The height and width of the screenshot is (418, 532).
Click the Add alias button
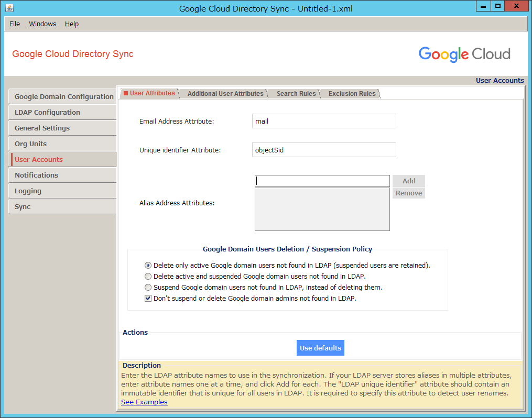(x=409, y=181)
